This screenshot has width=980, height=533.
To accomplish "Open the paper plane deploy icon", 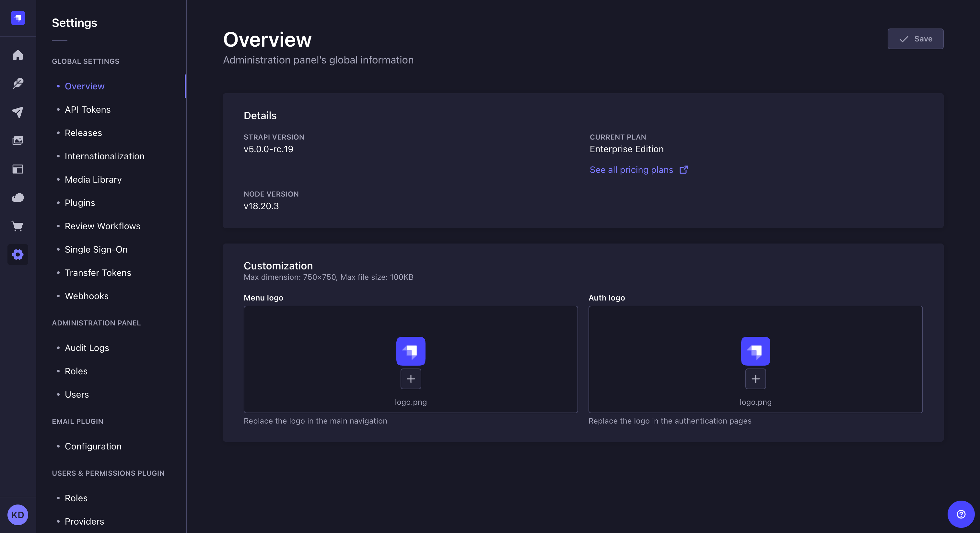I will pyautogui.click(x=17, y=112).
